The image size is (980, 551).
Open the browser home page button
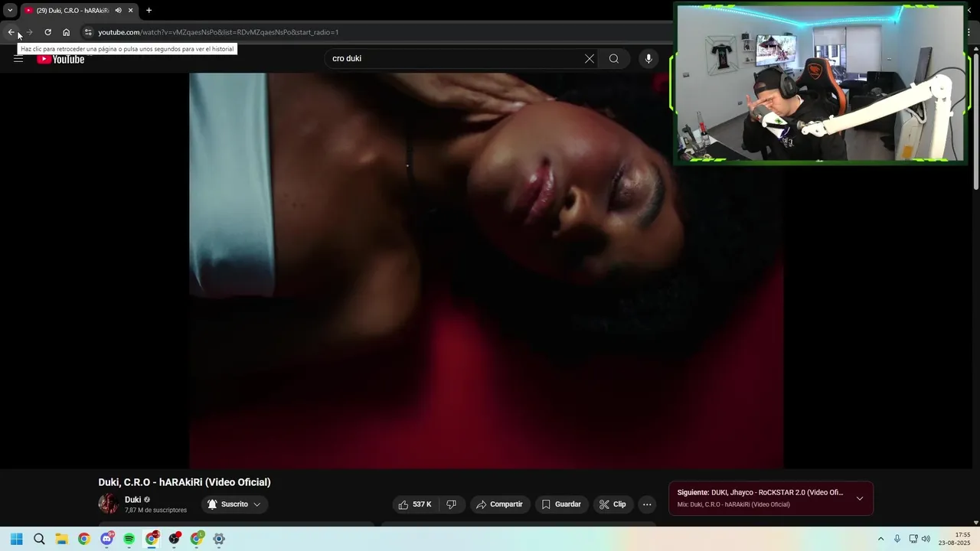[66, 32]
